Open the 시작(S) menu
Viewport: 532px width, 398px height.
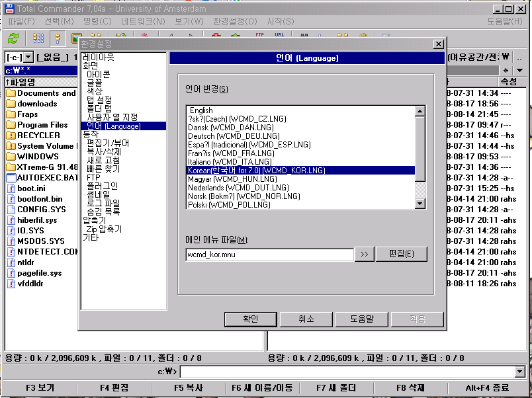pos(281,21)
